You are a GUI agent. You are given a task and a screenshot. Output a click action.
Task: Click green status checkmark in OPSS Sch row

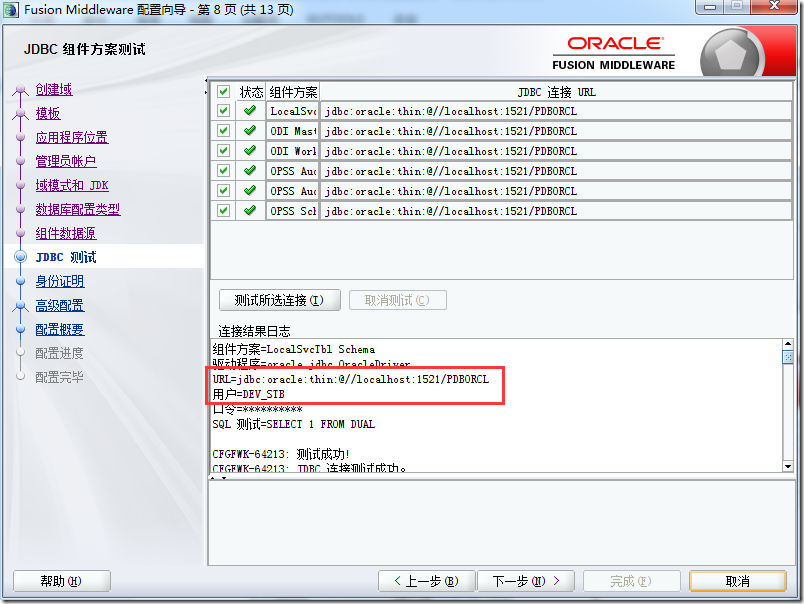pos(250,210)
